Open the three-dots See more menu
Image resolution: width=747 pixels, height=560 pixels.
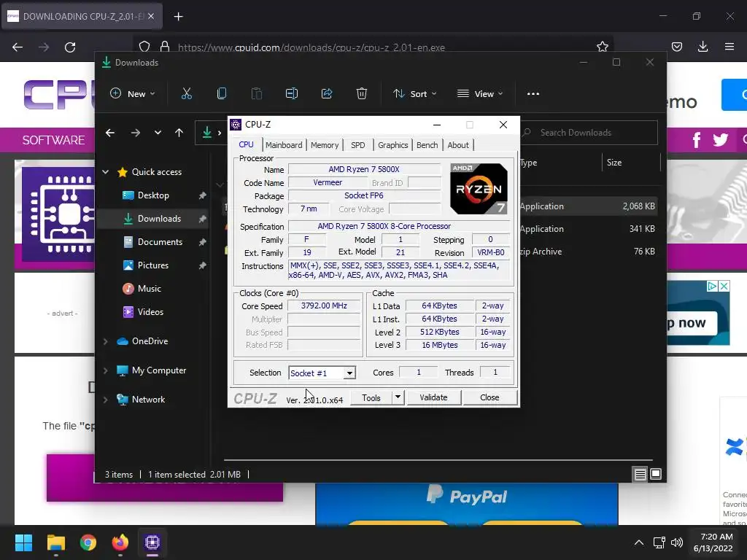[533, 94]
